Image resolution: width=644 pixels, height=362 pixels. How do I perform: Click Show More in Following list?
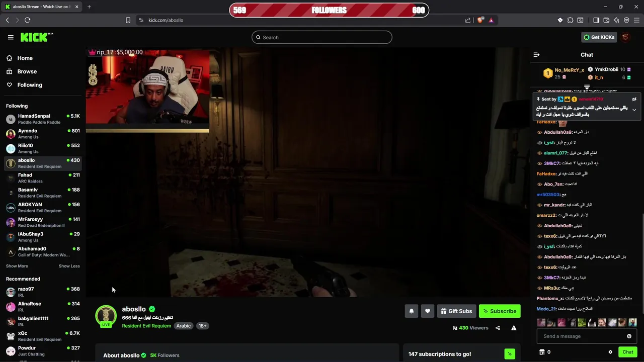point(17,266)
